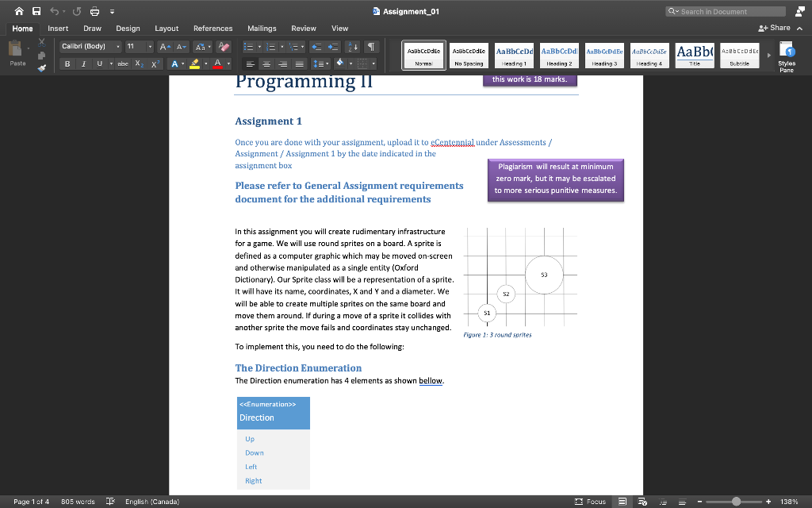This screenshot has width=812, height=508.
Task: Open the font color dropdown arrow
Action: click(x=228, y=63)
